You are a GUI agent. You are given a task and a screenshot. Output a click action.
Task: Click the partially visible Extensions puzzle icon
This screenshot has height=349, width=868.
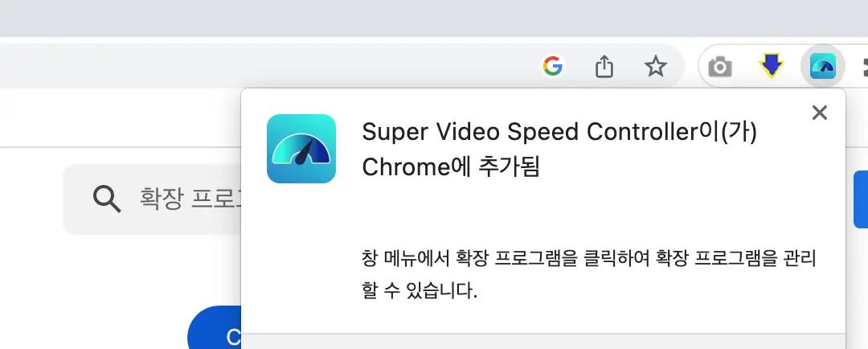click(862, 67)
